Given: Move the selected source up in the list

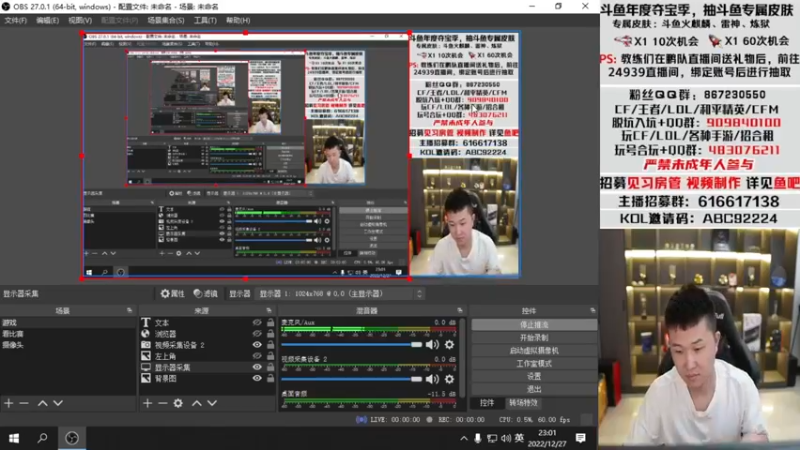Looking at the screenshot, I should (x=196, y=403).
